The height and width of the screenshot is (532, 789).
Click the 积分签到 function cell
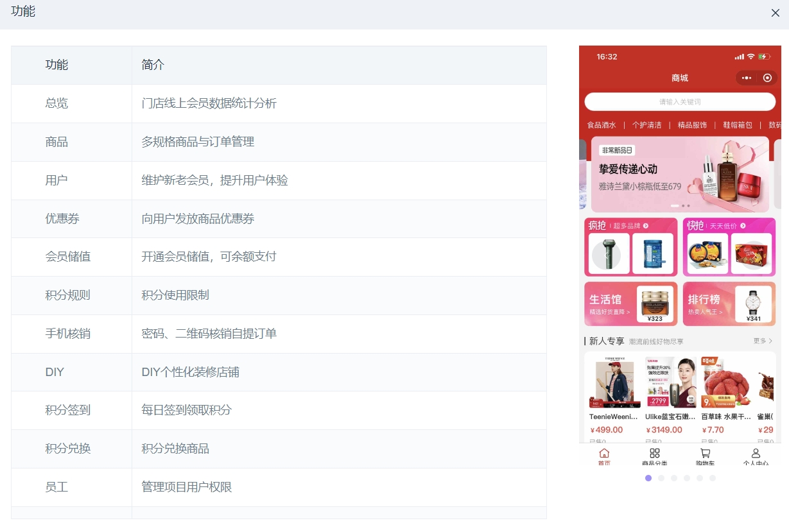72,410
